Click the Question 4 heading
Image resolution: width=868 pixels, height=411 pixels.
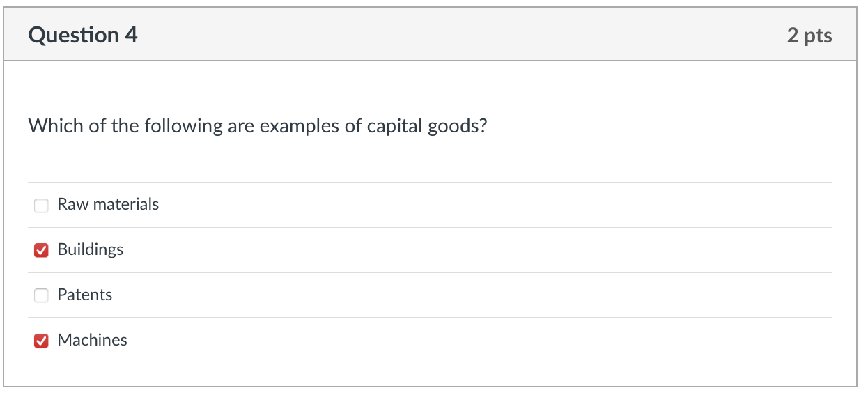(83, 35)
